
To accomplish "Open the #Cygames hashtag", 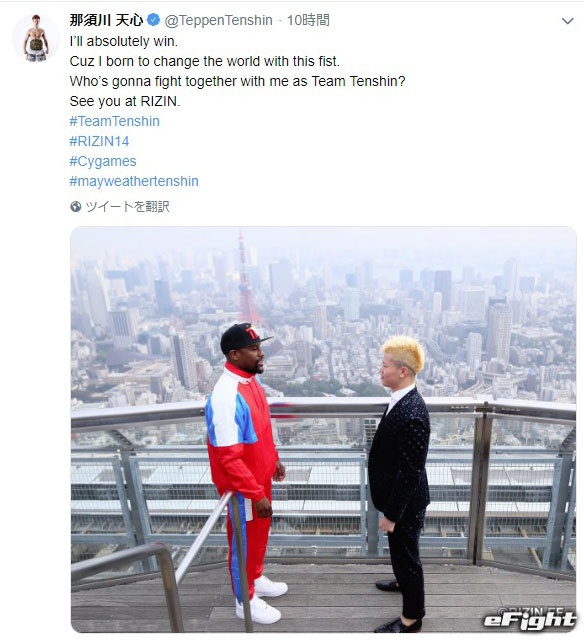I will tap(103, 161).
